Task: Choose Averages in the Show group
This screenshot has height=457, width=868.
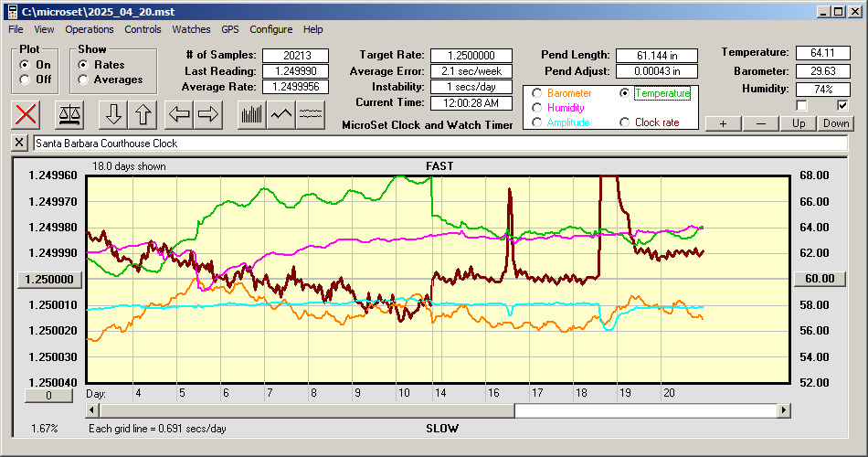Action: 83,80
